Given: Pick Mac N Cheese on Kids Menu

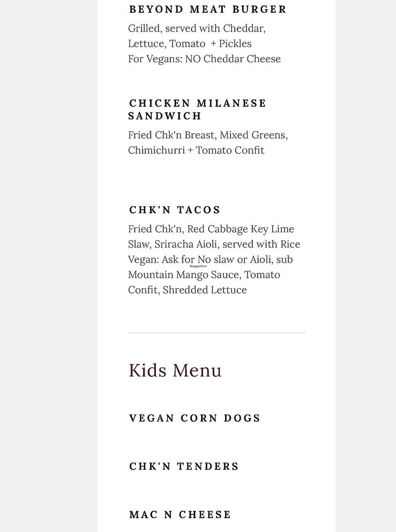Looking at the screenshot, I should 180,515.
